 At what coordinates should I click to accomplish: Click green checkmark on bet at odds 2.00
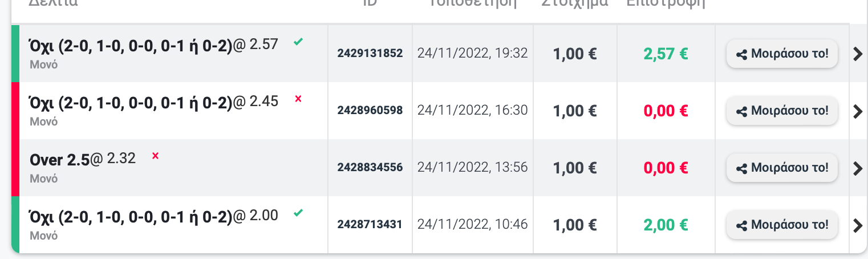(x=298, y=213)
